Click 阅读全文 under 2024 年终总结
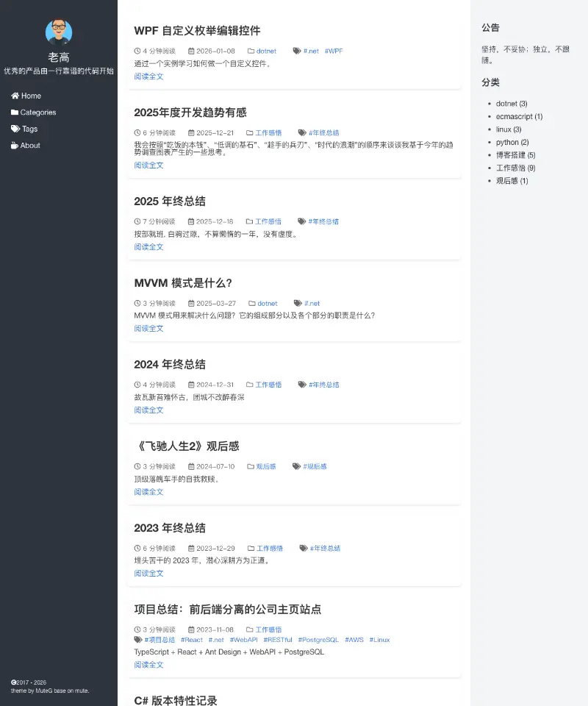 [148, 410]
